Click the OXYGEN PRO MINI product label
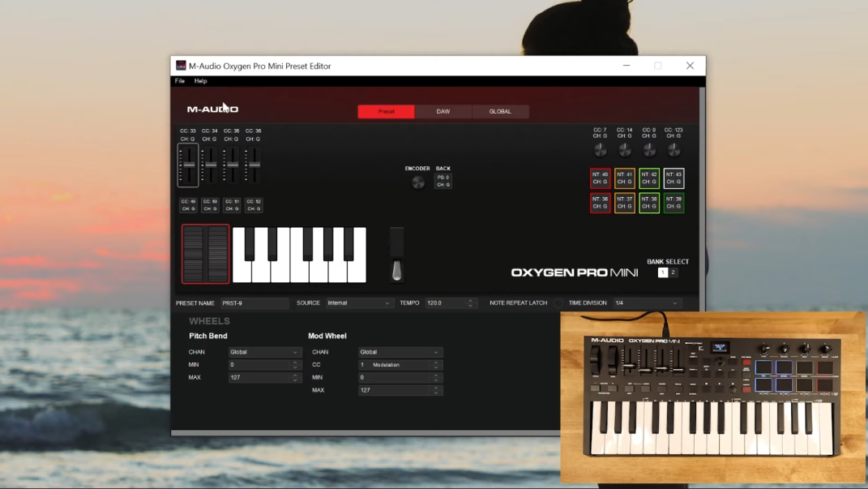 (x=574, y=272)
